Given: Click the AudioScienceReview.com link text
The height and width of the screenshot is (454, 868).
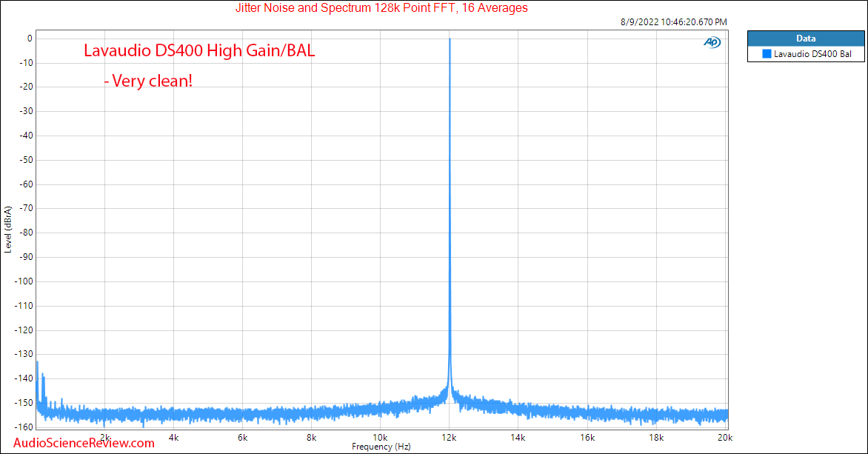Looking at the screenshot, I should pyautogui.click(x=84, y=443).
